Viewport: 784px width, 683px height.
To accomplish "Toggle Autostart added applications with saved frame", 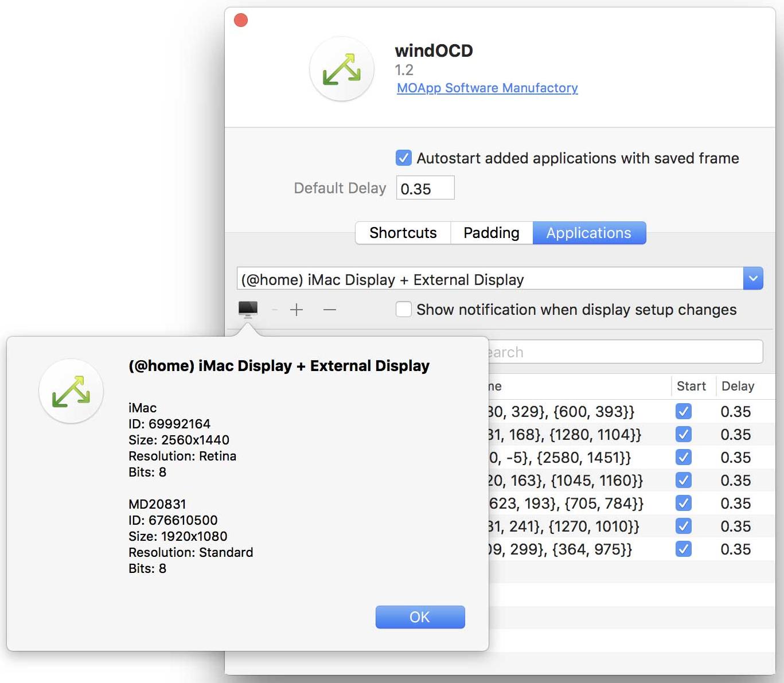I will click(404, 158).
